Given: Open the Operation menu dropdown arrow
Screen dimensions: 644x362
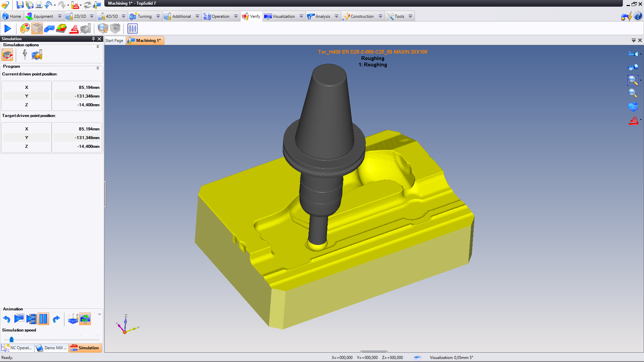Looking at the screenshot, I should pos(236,16).
